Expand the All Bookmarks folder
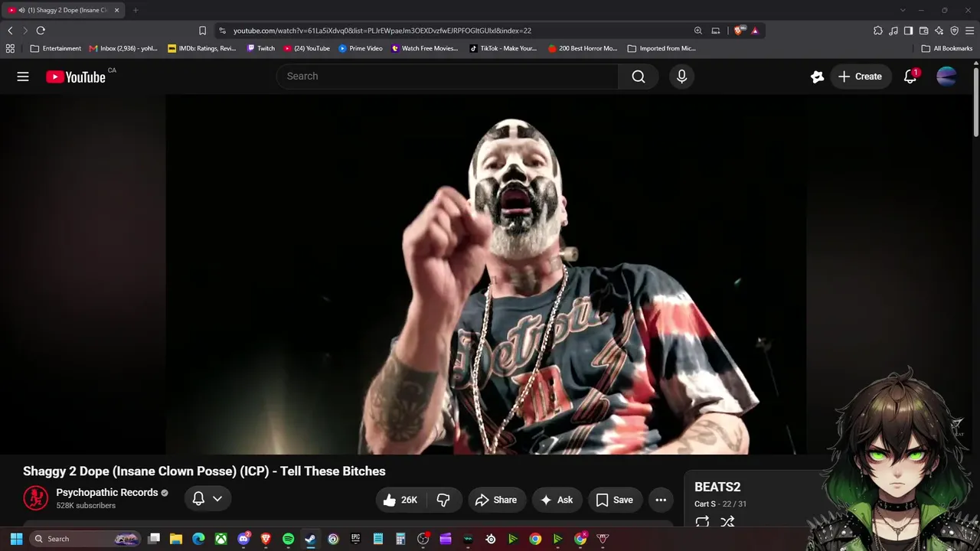This screenshot has height=551, width=980. 947,48
